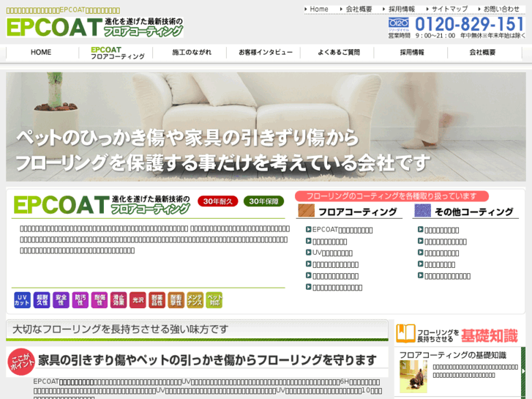Open お客様インタビュー navigation item

(x=266, y=52)
